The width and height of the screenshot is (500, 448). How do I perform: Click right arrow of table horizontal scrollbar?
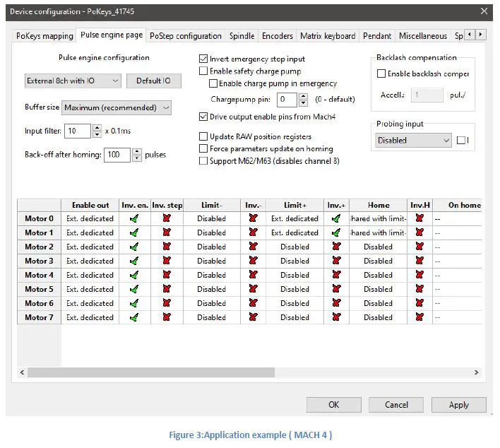[x=476, y=372]
